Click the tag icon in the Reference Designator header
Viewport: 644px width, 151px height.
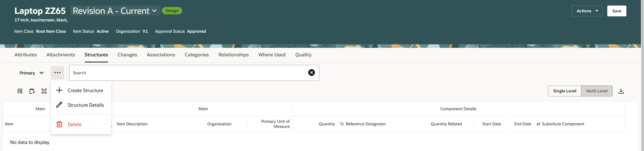coord(342,124)
